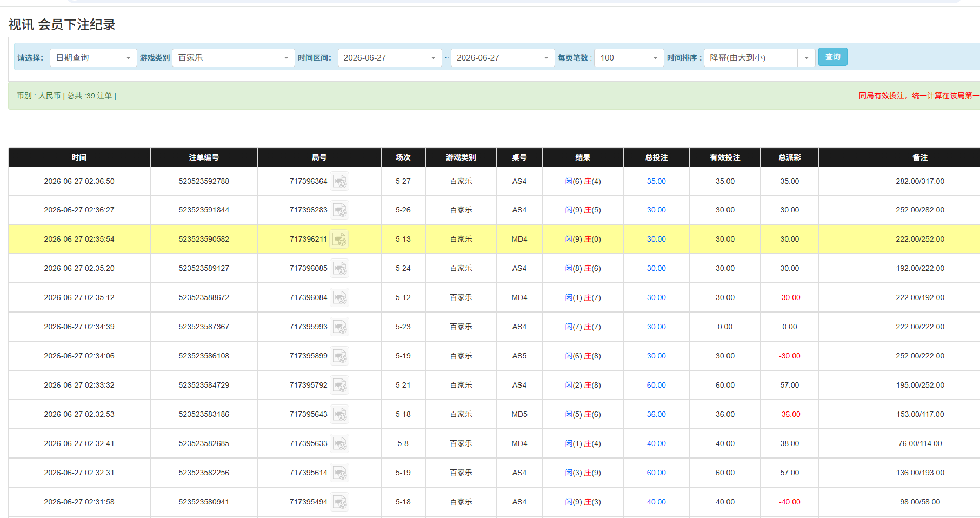The image size is (980, 518).
Task: Open game details icon for round 717395643
Action: [x=339, y=415]
